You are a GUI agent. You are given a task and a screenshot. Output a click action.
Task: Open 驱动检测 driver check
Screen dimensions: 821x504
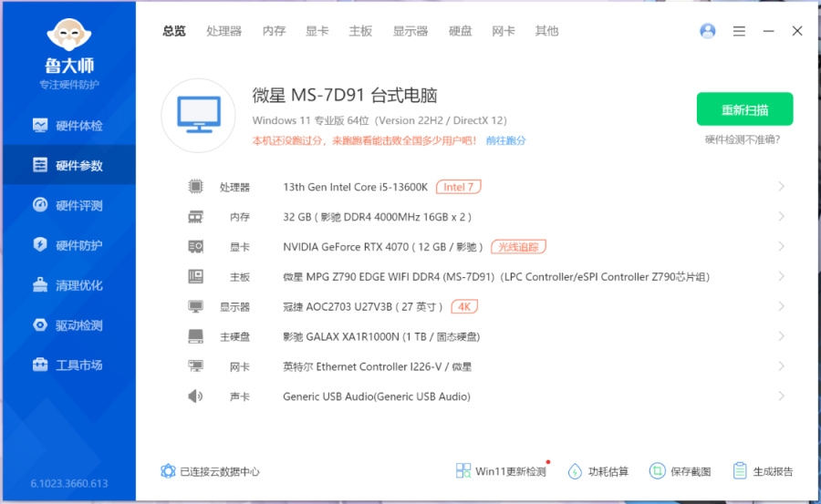click(68, 325)
